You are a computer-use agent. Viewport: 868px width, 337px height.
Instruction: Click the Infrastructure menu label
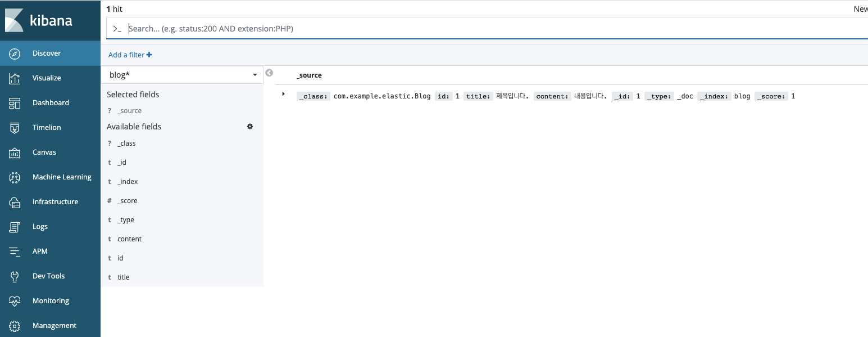(x=55, y=202)
